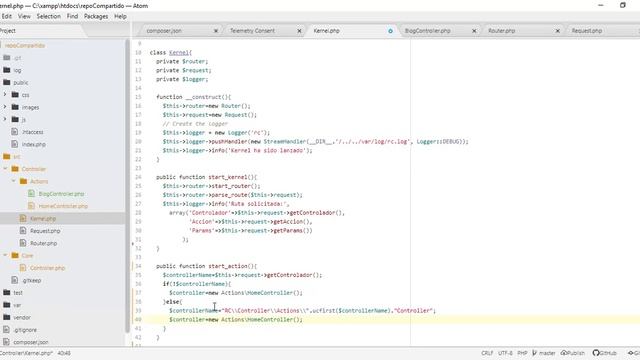Screen dimensions: 640x360
Task: Click the Controller folder icon
Action: pyautogui.click(x=15, y=169)
